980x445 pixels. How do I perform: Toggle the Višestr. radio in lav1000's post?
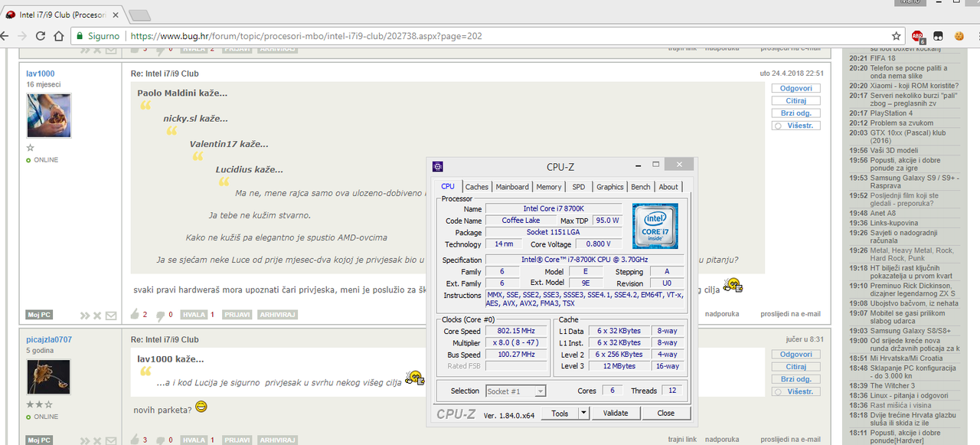click(778, 125)
